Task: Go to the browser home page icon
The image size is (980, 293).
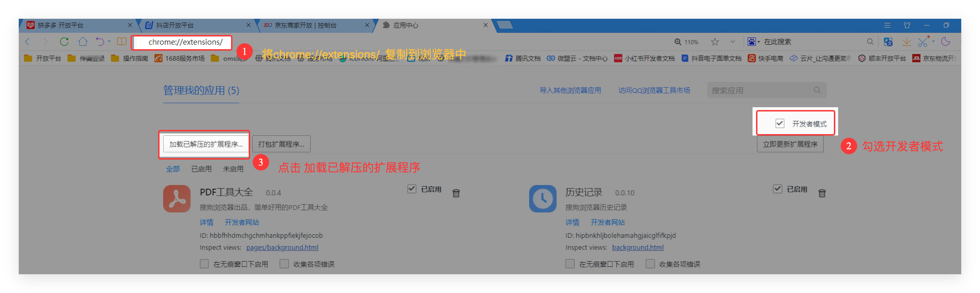Action: (82, 41)
